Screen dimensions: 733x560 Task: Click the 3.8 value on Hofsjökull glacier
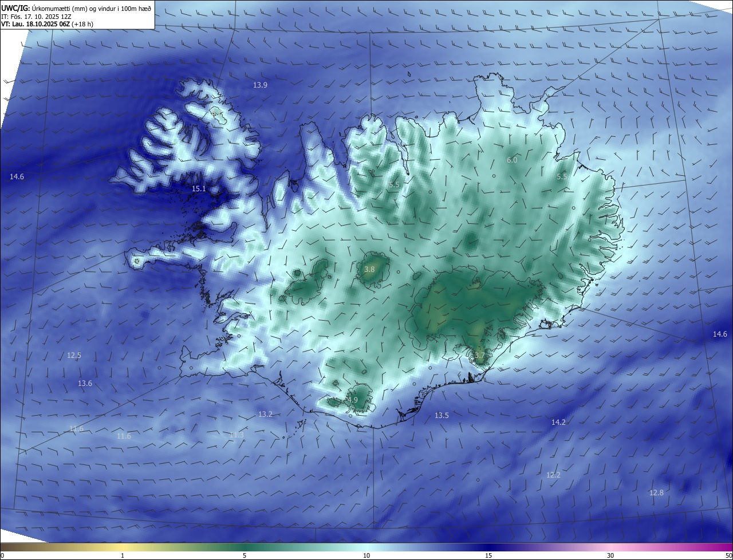369,269
